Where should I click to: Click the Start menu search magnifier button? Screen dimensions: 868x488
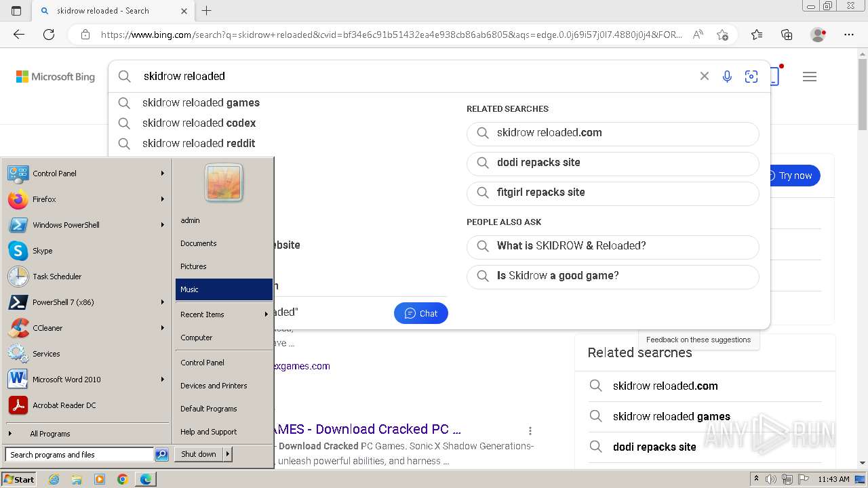(161, 455)
